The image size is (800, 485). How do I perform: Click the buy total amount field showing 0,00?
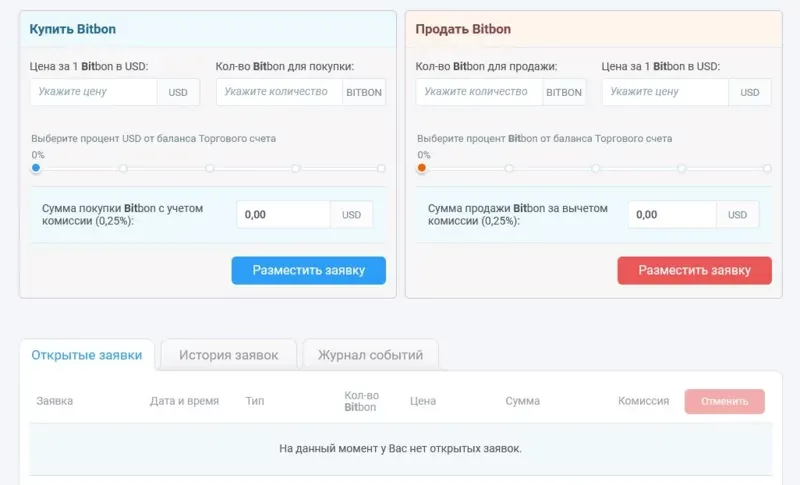(283, 215)
